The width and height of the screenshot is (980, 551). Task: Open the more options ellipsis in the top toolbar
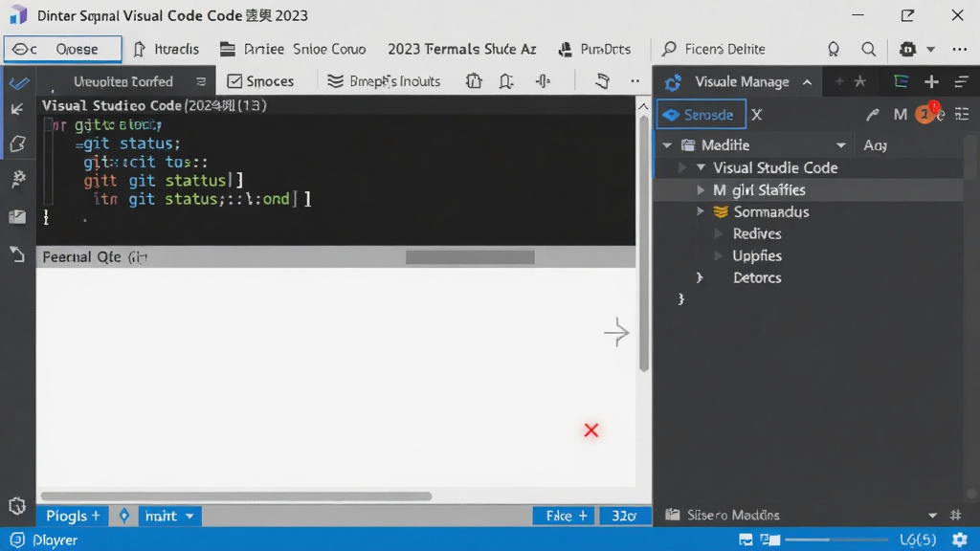[x=960, y=49]
